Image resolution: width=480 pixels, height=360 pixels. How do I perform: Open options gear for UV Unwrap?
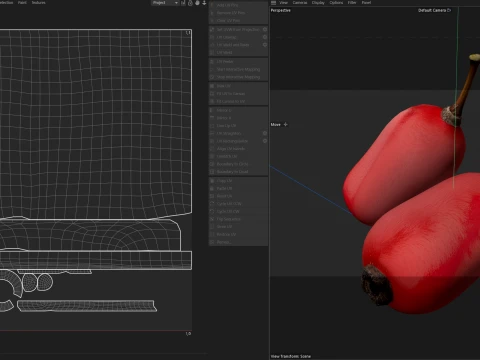click(265, 37)
